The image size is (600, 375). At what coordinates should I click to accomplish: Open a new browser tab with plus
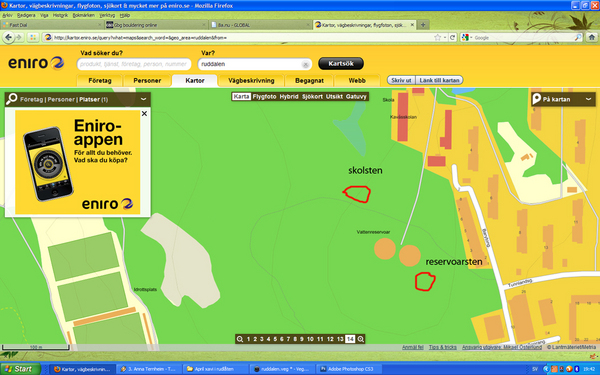click(x=423, y=25)
